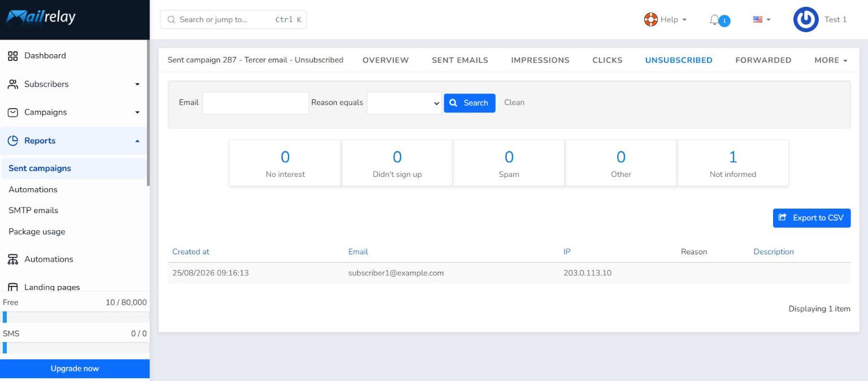Click the magnifier in the search box
The image size is (868, 381).
pos(171,20)
